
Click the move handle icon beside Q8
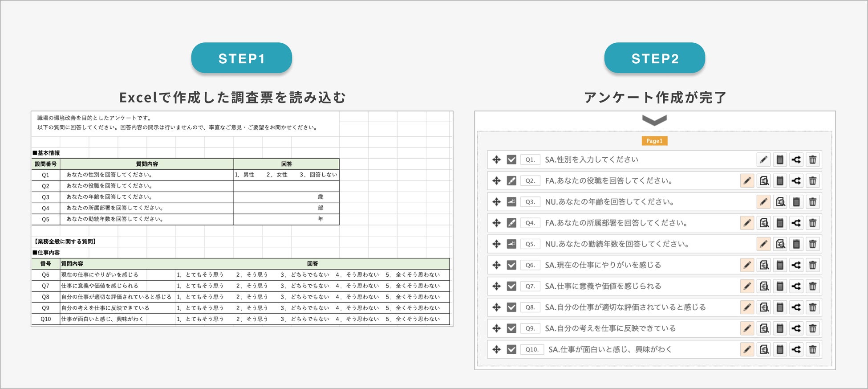point(496,307)
